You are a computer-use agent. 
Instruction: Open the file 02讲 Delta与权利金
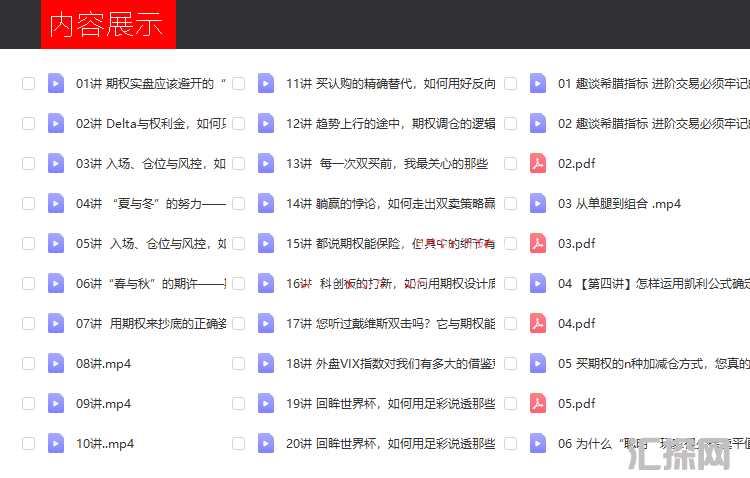point(150,124)
